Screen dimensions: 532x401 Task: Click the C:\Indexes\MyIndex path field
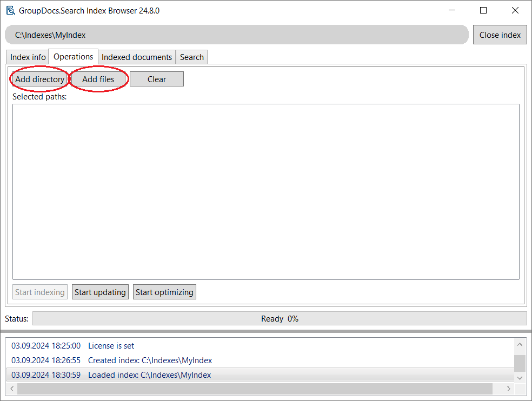click(x=236, y=35)
